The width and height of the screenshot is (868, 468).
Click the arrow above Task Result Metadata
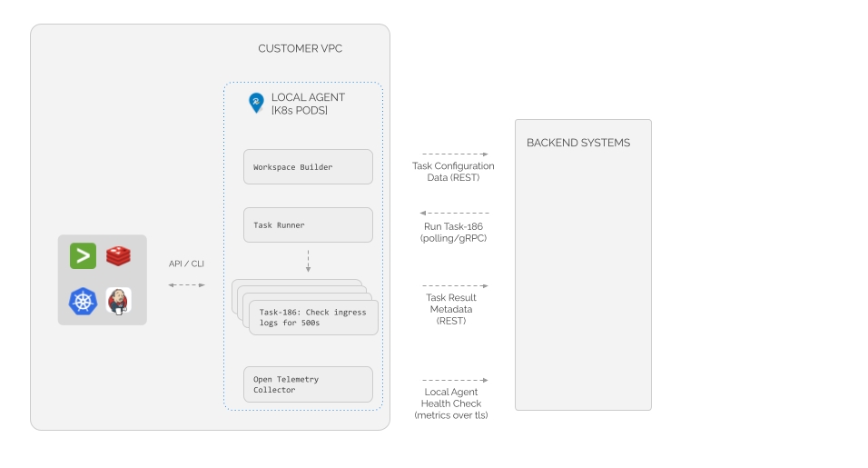point(455,285)
